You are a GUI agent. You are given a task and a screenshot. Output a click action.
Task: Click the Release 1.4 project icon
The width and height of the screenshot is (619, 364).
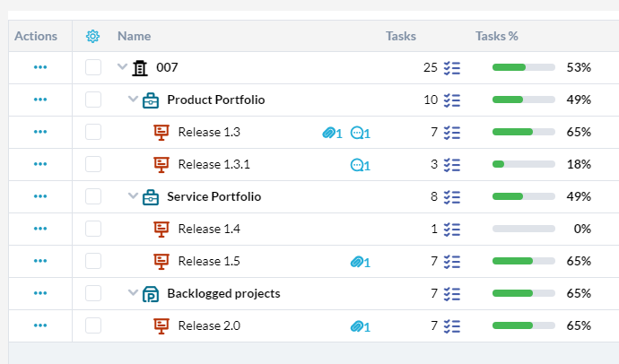coord(161,230)
